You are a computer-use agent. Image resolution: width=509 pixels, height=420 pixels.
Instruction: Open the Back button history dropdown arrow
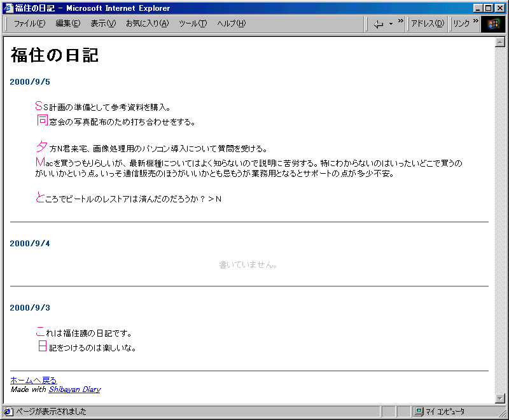click(391, 24)
